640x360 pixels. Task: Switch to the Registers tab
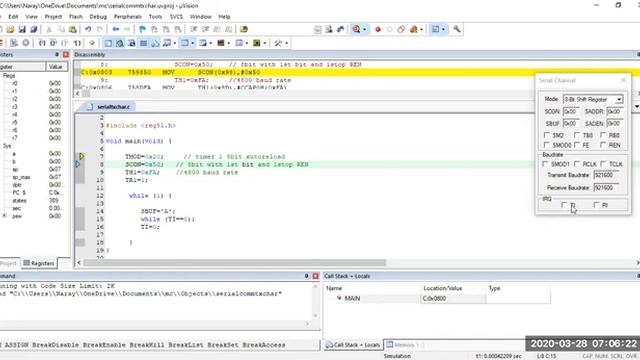coord(39,263)
